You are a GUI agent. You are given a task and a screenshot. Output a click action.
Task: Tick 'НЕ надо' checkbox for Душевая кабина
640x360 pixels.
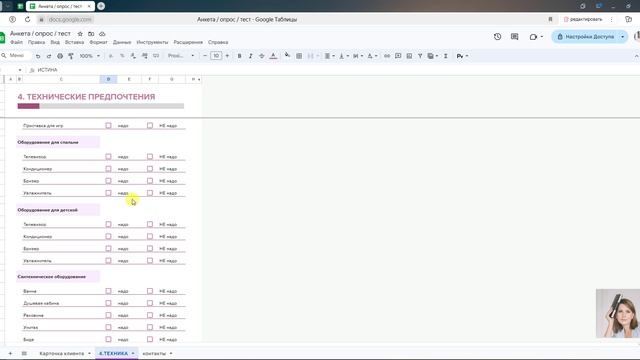(150, 303)
